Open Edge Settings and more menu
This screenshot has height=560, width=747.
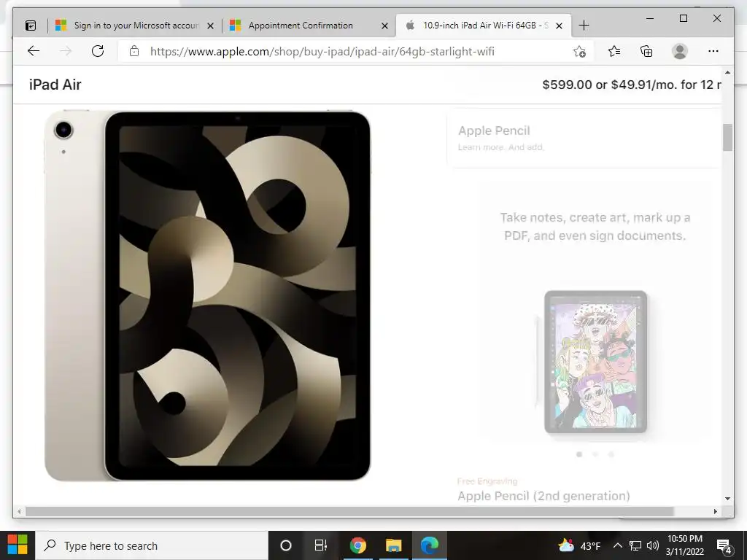(x=713, y=51)
